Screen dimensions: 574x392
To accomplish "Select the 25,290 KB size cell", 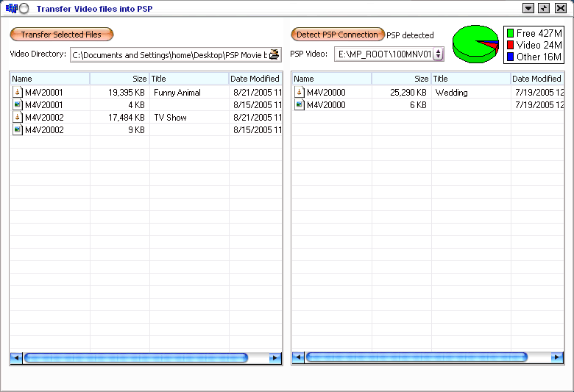I will pyautogui.click(x=408, y=93).
